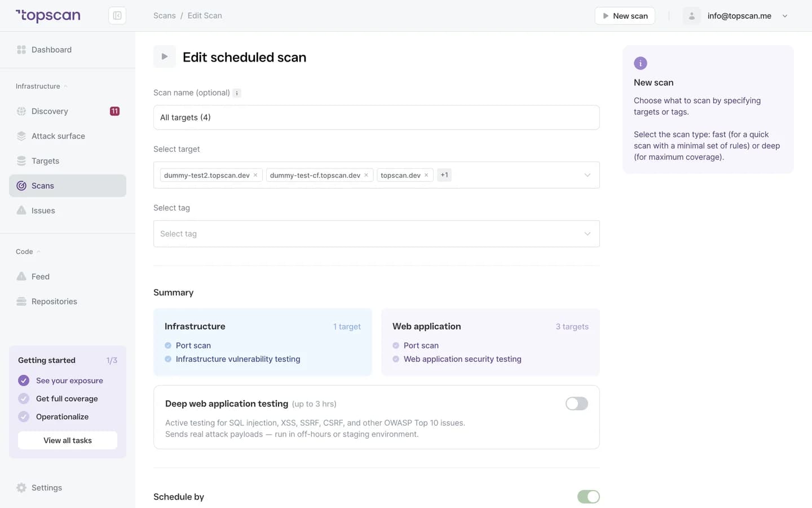
Task: Collapse the Infrastructure sidebar section
Action: pos(42,86)
